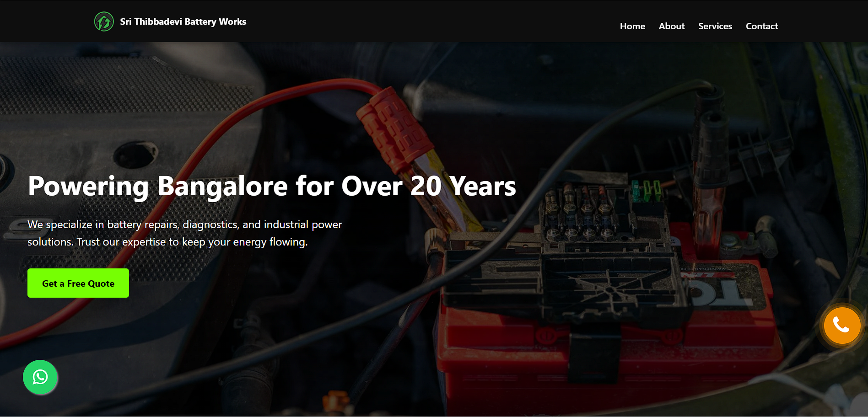The image size is (868, 417).
Task: Tap the orange phone call icon
Action: click(841, 326)
